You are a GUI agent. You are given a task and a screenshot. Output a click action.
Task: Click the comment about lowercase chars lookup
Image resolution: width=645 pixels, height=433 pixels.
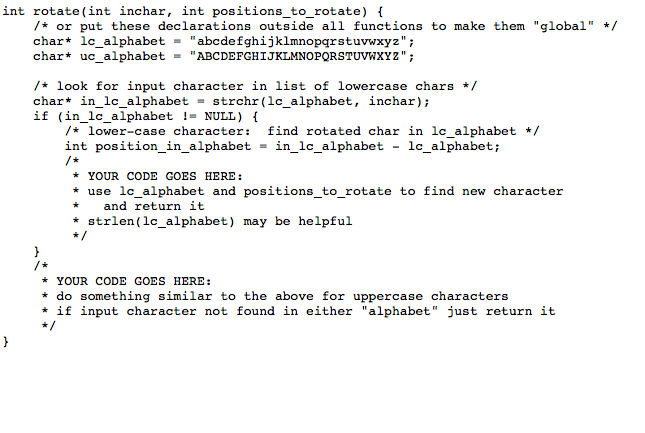coord(255,86)
